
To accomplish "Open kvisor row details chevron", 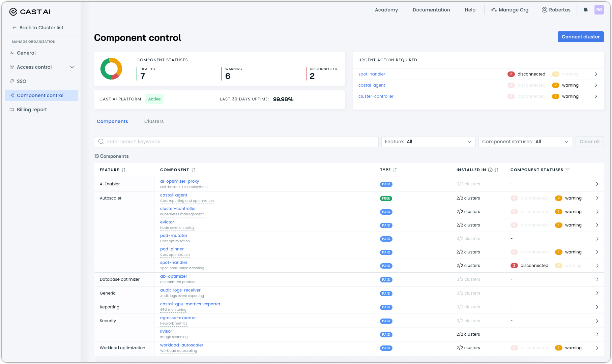I will coord(597,334).
